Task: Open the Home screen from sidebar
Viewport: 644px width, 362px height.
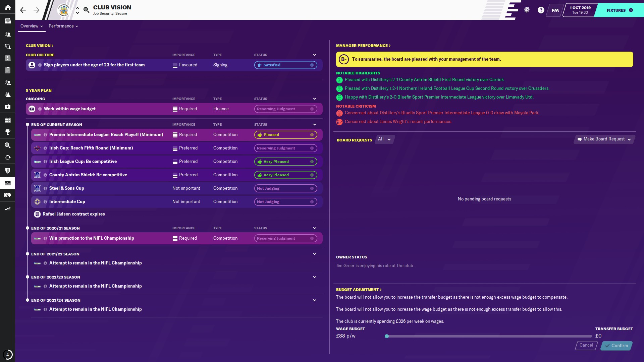Action: [7, 7]
